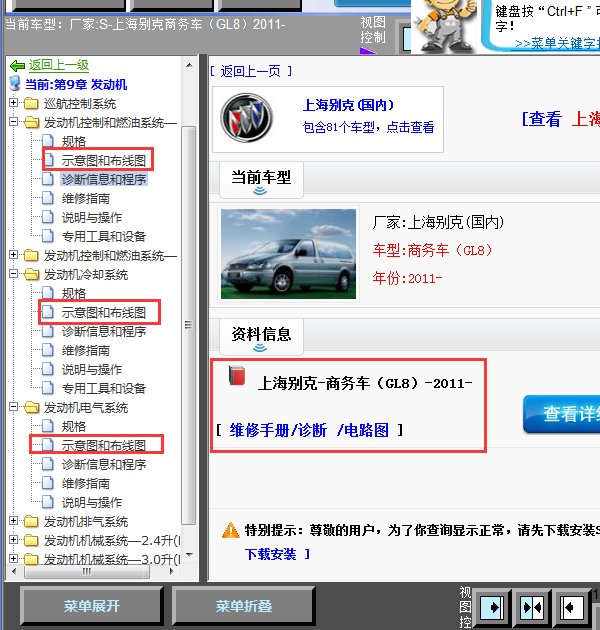Viewport: 600px width, 630px height.
Task: Click the Buick logo emblem
Action: [x=247, y=118]
